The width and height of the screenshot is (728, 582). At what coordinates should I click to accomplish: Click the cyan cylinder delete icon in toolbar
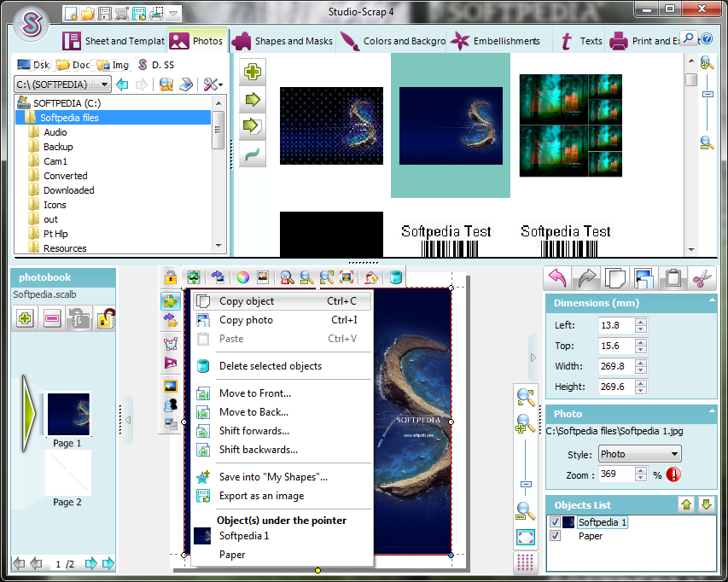395,277
